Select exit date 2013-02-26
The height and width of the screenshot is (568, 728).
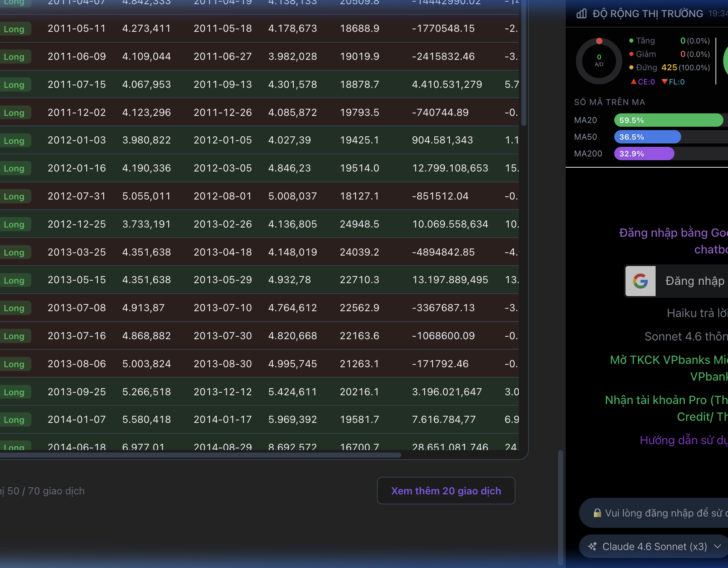click(223, 224)
